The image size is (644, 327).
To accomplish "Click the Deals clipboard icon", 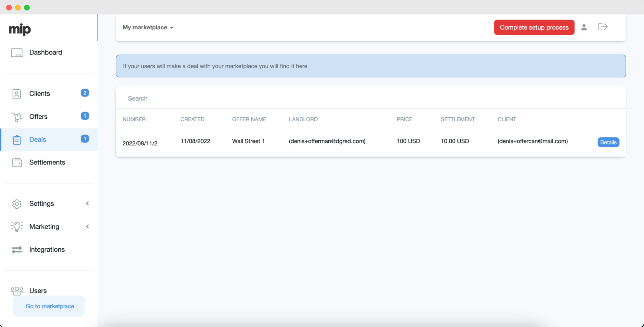I will click(x=17, y=140).
